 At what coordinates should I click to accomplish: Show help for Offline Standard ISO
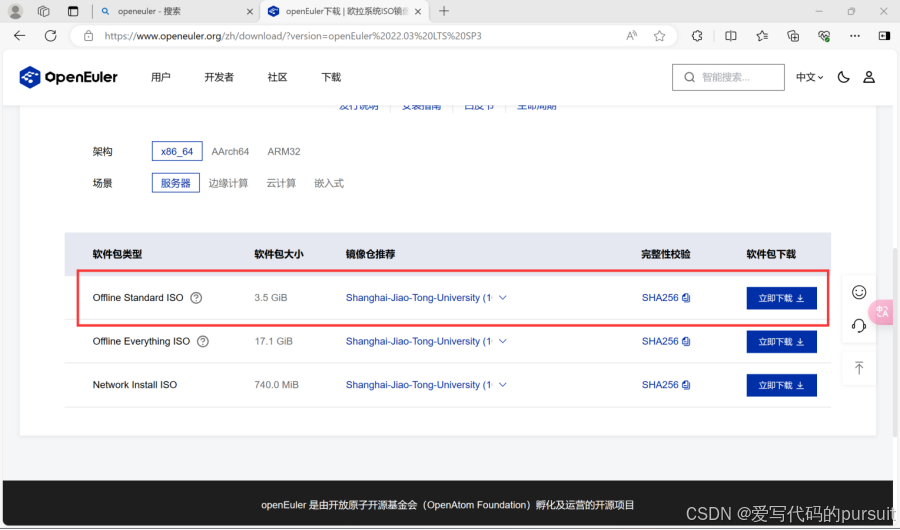[196, 297]
